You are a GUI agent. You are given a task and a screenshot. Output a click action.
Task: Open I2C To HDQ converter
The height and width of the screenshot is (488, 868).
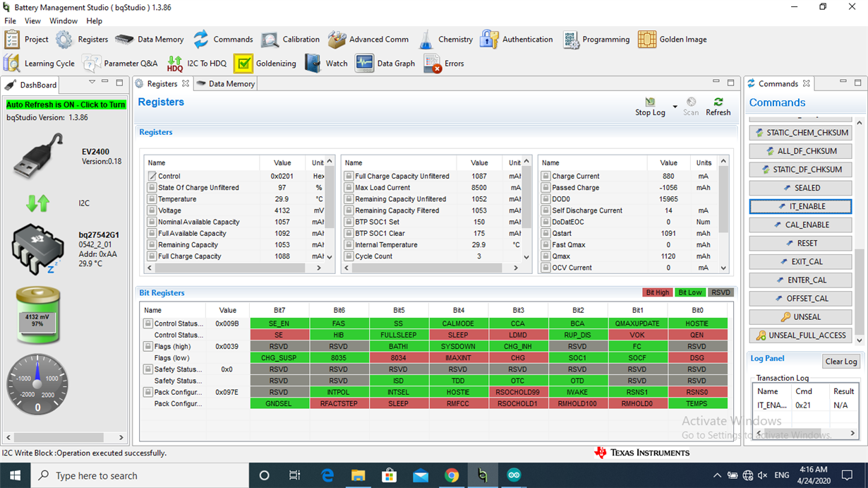[196, 64]
